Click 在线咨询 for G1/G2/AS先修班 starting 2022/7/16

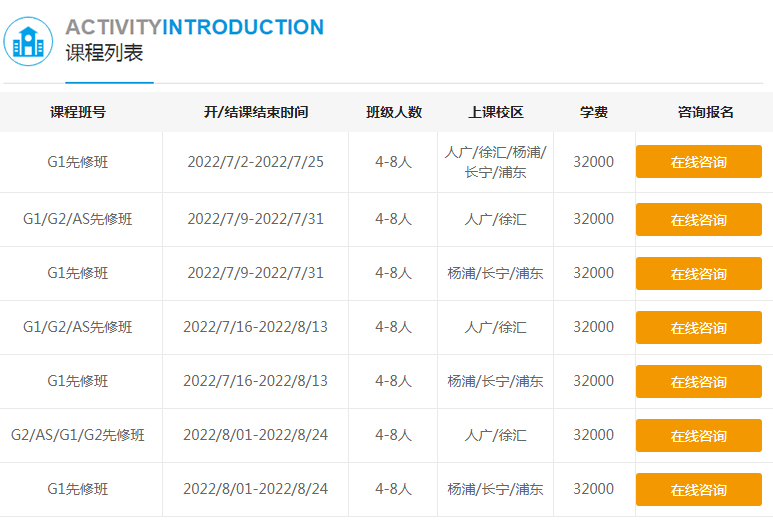tap(698, 328)
